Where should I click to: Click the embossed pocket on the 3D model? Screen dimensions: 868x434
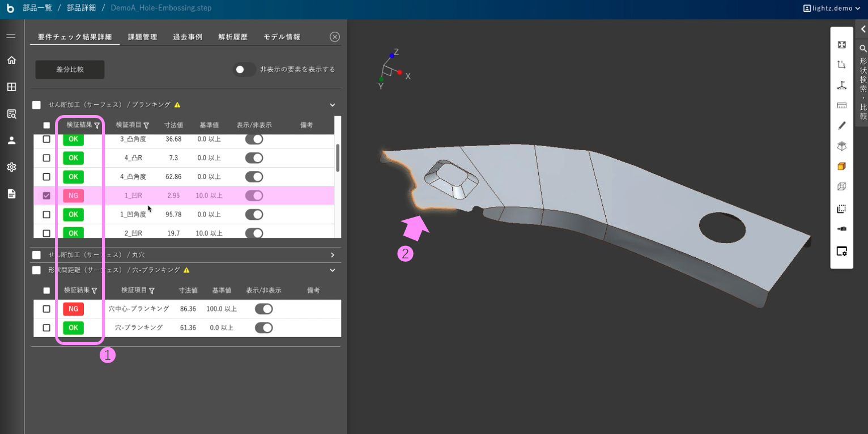(x=450, y=179)
